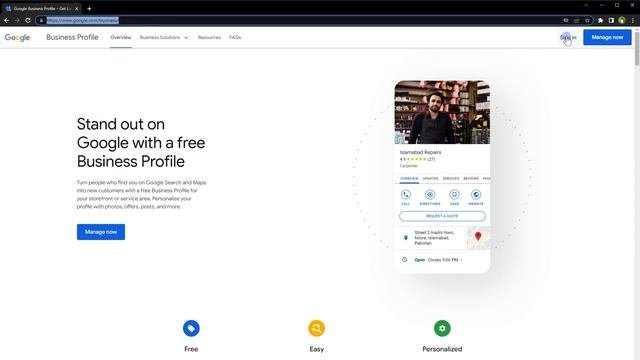This screenshot has width=640, height=360.
Task: Go back using browser back arrow
Action: (x=7, y=20)
